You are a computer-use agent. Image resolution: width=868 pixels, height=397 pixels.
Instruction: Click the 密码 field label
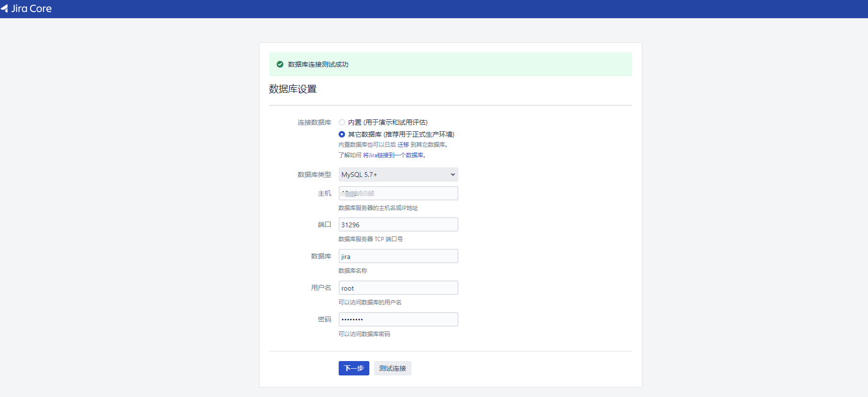coord(324,319)
